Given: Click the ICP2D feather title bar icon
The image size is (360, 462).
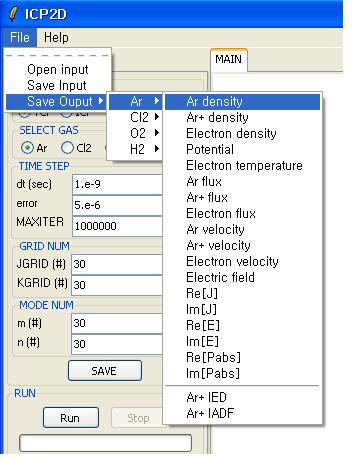Looking at the screenshot, I should (x=13, y=14).
